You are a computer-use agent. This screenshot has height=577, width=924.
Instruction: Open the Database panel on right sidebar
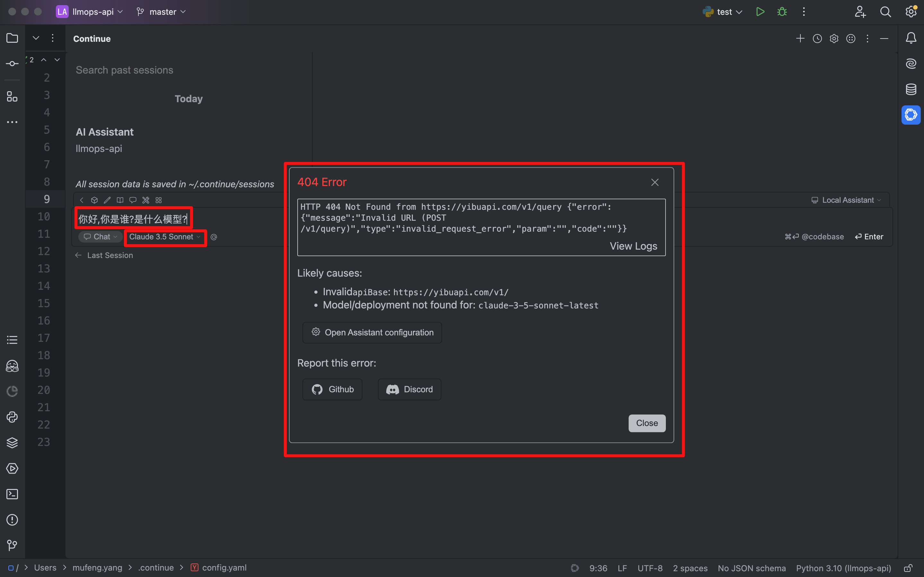pos(911,89)
